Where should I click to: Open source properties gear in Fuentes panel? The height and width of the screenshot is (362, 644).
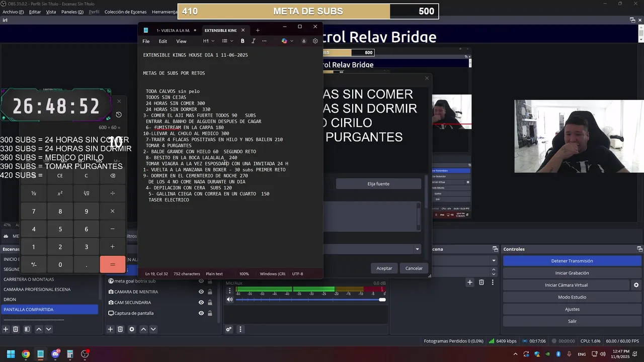click(132, 329)
